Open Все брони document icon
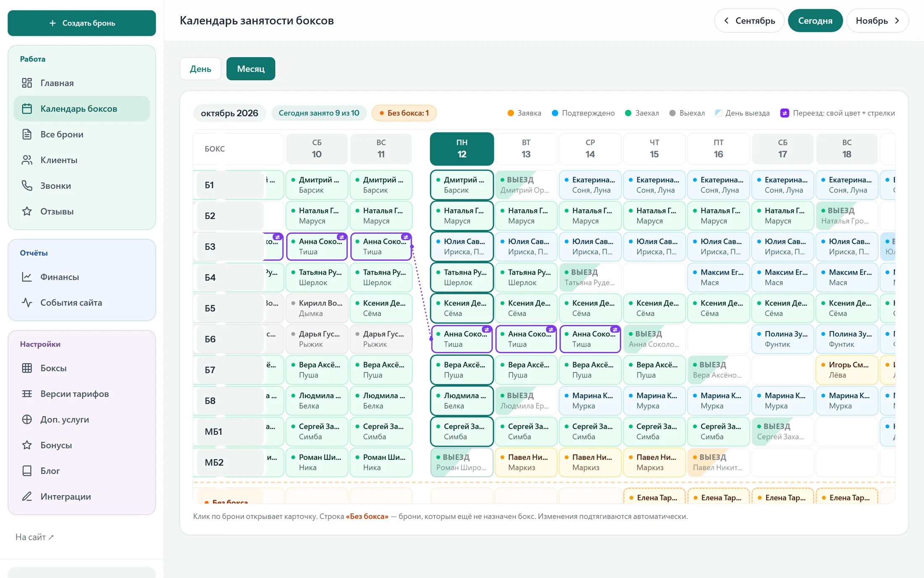924x578 pixels. tap(27, 134)
